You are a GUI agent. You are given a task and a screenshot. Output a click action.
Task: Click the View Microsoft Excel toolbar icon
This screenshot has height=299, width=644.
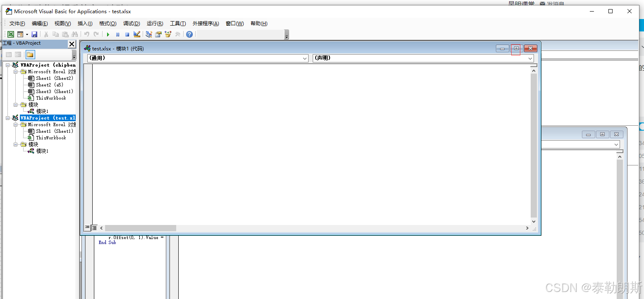click(11, 34)
